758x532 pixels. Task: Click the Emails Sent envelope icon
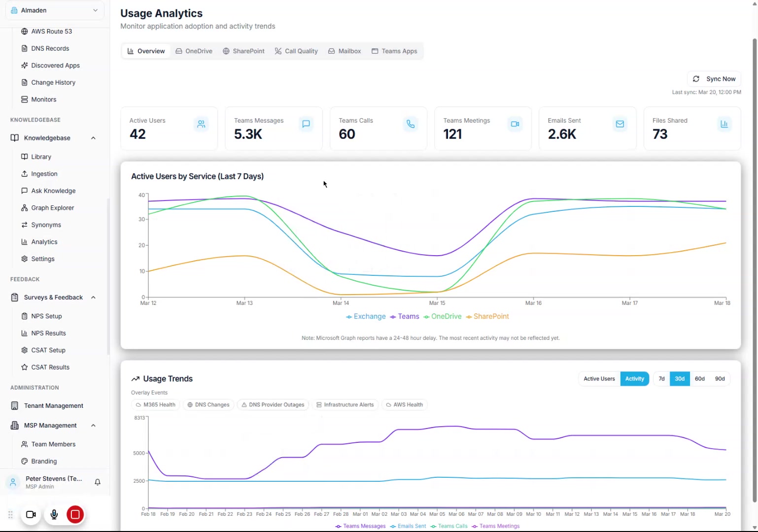tap(620, 124)
